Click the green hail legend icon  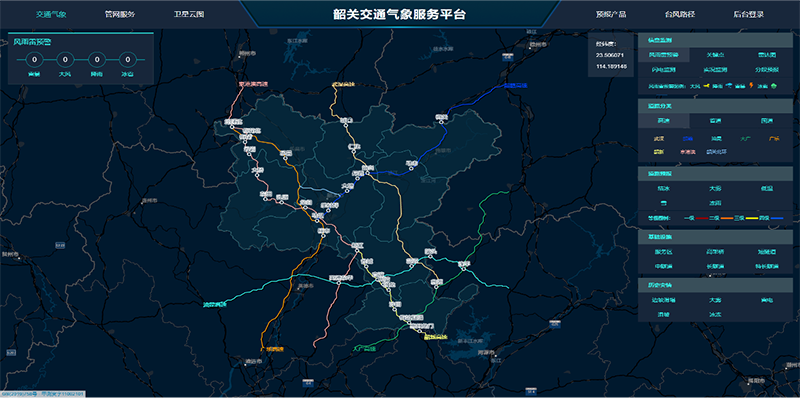(773, 86)
